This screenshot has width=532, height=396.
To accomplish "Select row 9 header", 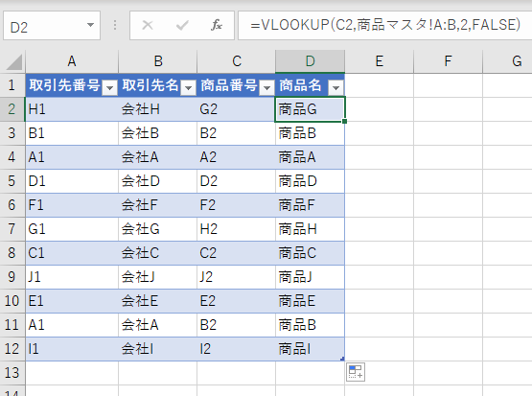I will (12, 277).
